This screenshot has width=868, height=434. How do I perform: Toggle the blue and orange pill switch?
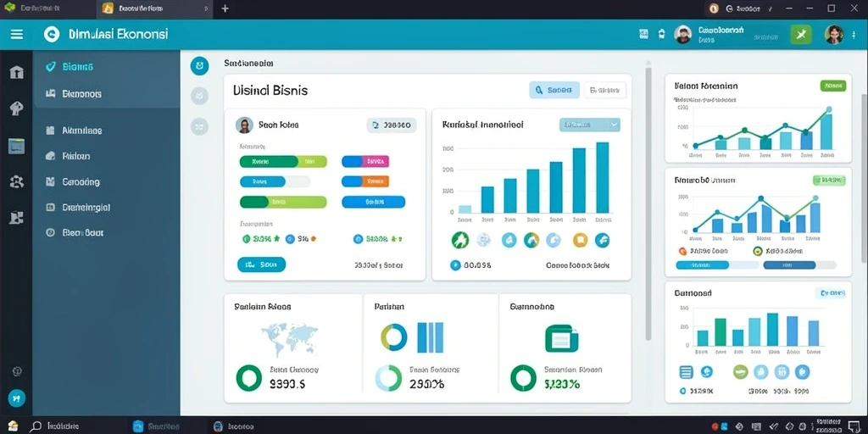coord(365,181)
